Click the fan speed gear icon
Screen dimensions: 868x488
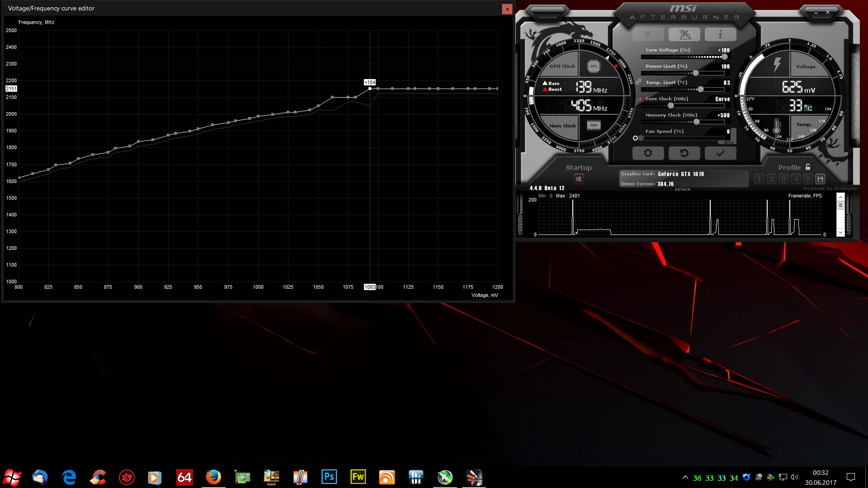(x=635, y=138)
